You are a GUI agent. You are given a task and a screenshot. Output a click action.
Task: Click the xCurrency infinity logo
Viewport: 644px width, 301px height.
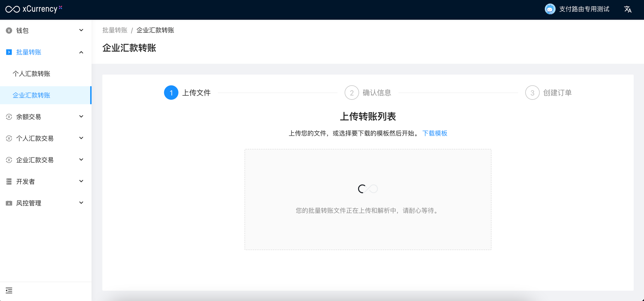coord(13,9)
